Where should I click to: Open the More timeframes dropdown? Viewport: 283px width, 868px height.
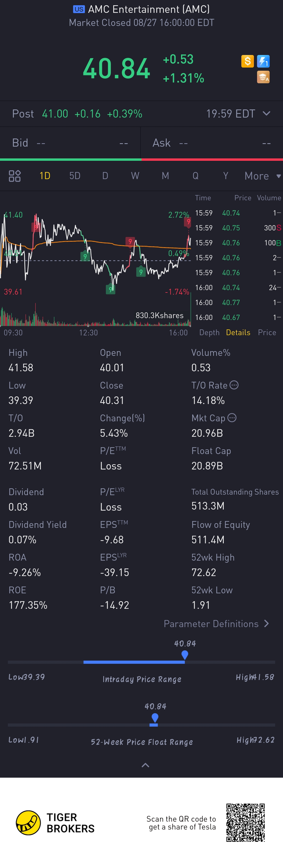(x=262, y=176)
